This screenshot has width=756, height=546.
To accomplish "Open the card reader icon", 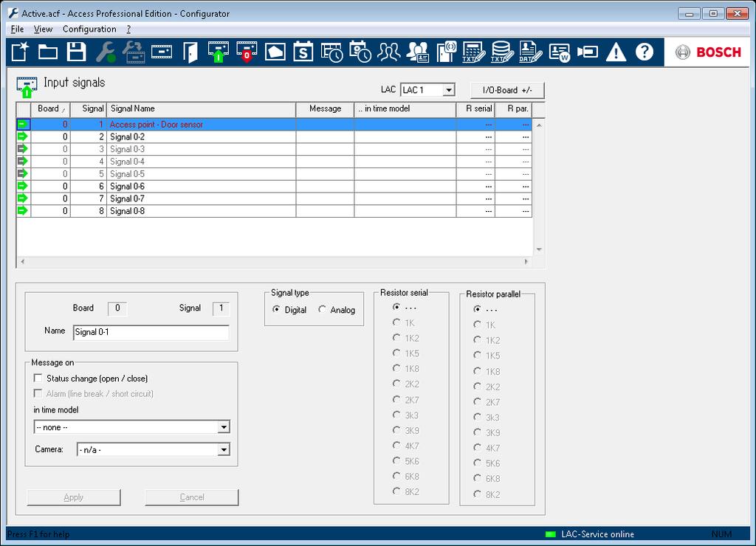I will [x=447, y=52].
